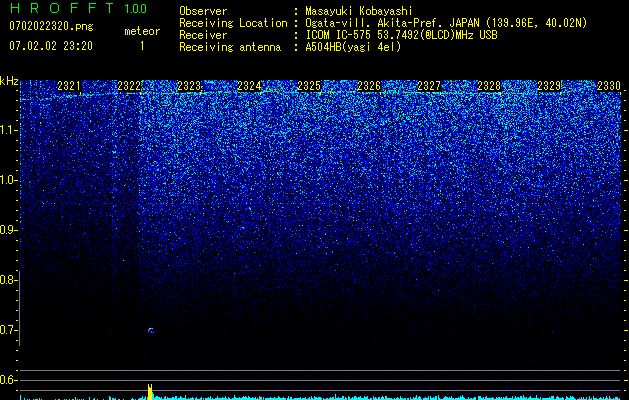Image resolution: width=629 pixels, height=400 pixels.
Task: Click the HROFFT program title
Action: click(62, 8)
